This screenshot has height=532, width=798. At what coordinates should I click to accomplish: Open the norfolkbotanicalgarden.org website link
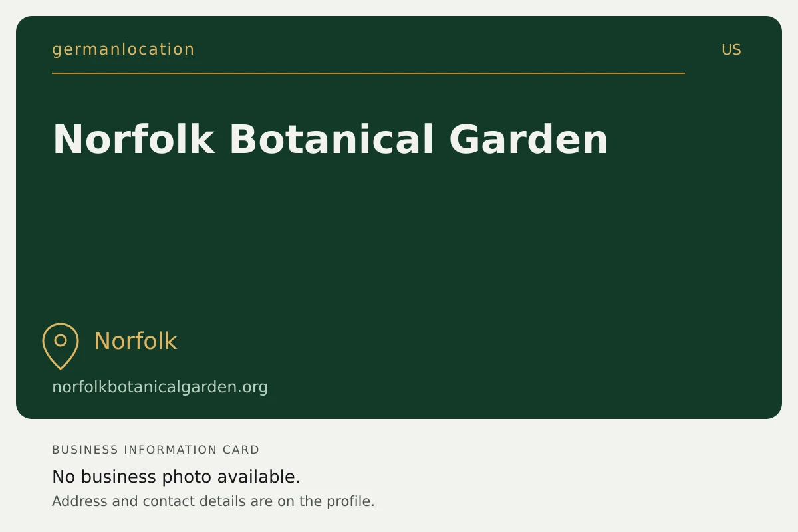tap(160, 387)
